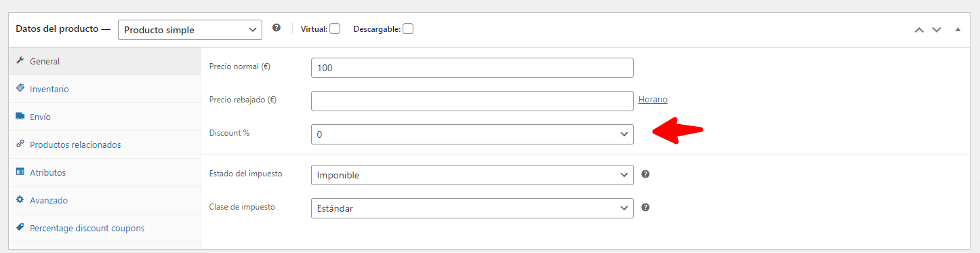
Task: Expand the Estado del impuesto dropdown
Action: (x=472, y=175)
